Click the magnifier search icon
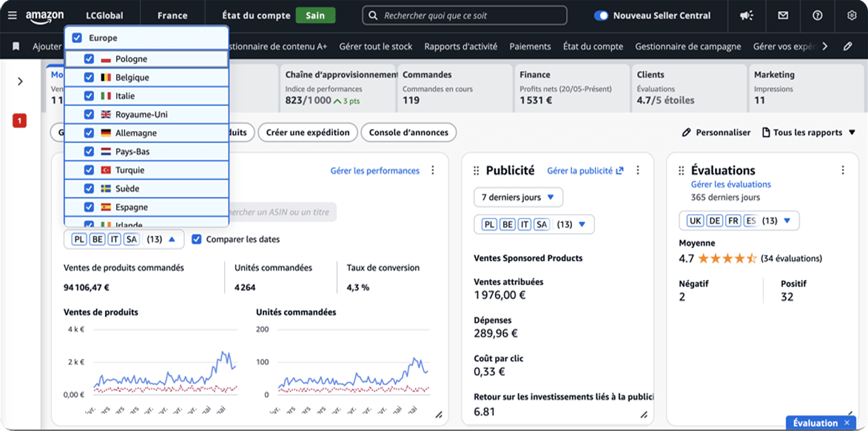868x431 pixels. coord(373,16)
